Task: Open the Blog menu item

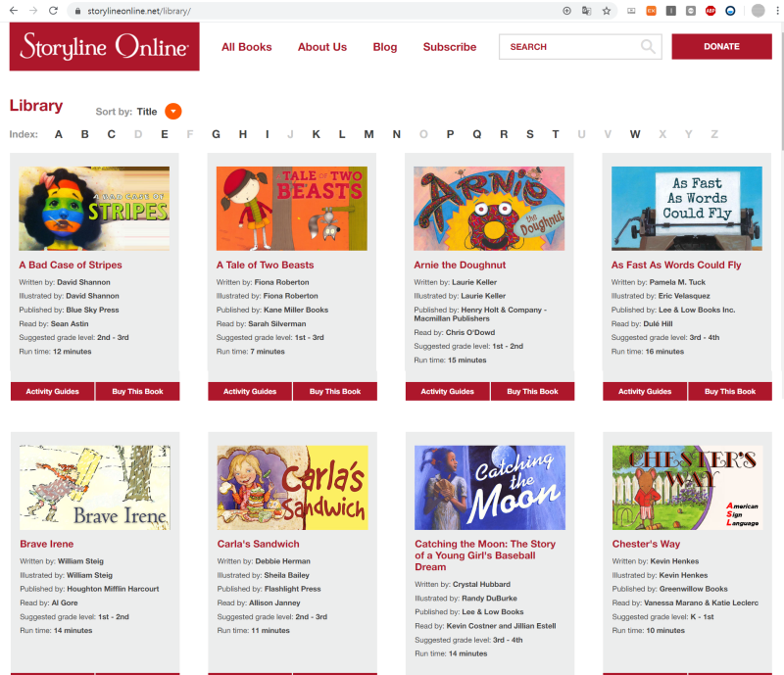Action: pyautogui.click(x=385, y=47)
